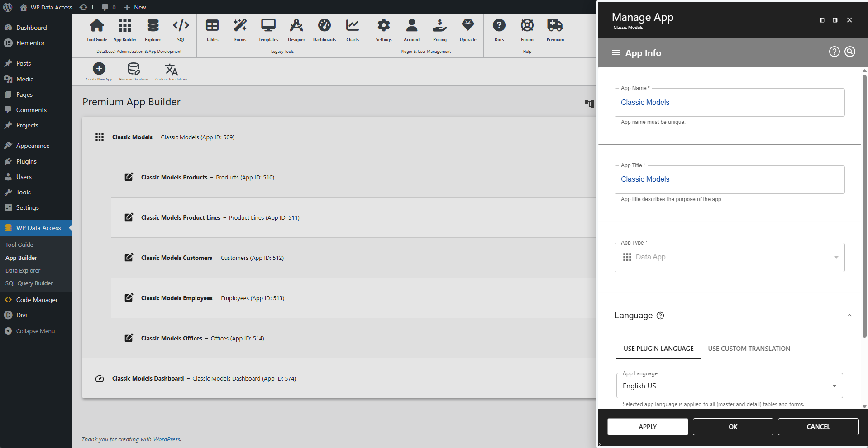
Task: Launch the Designer tool
Action: click(x=296, y=30)
